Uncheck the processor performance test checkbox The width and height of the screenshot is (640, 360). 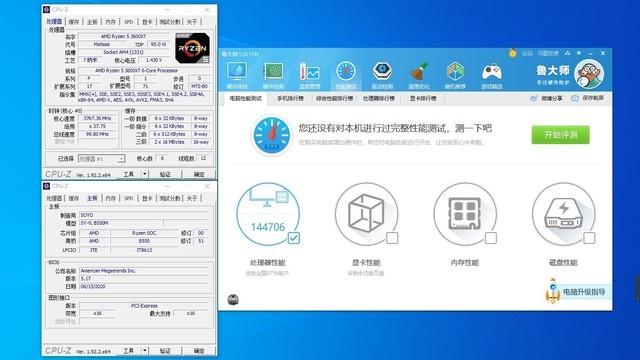click(293, 238)
